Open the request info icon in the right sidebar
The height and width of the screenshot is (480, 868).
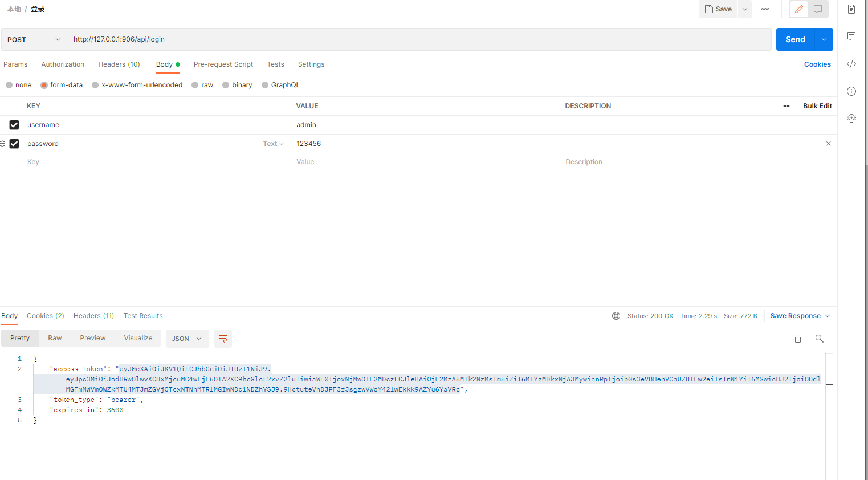click(851, 91)
